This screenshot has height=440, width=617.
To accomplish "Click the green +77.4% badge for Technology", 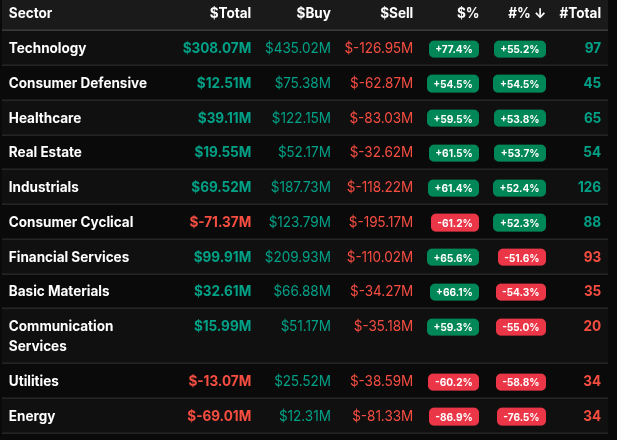I will 452,49.
